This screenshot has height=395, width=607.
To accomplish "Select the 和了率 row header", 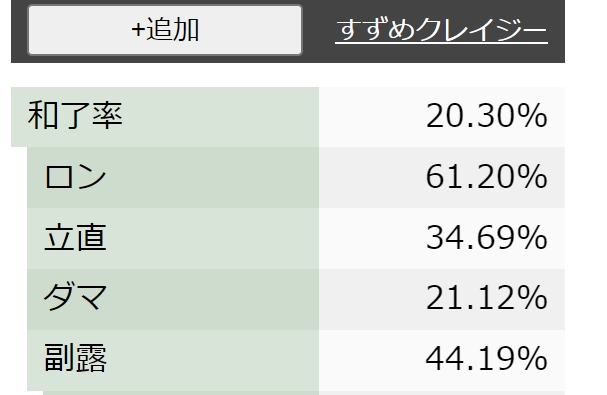I will click(75, 116).
